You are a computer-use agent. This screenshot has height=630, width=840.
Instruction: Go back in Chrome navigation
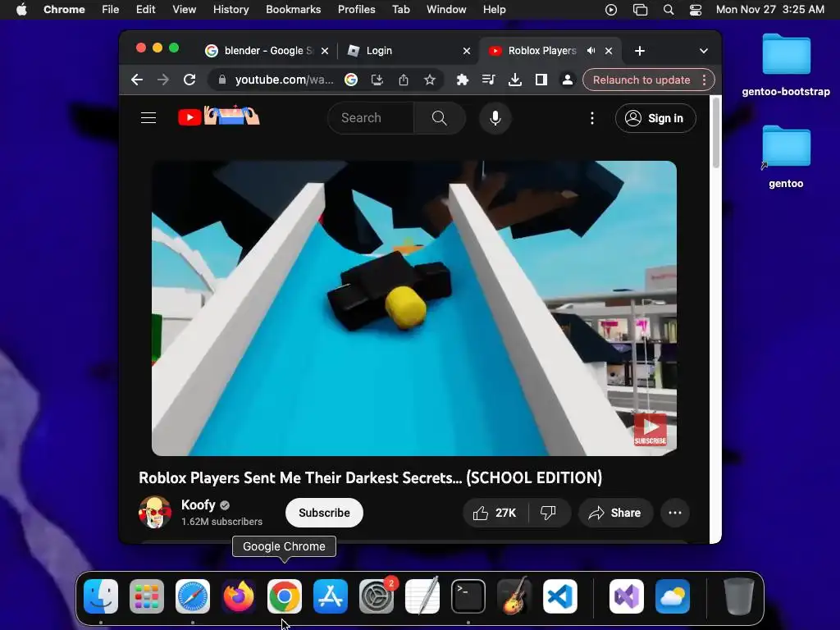coord(137,80)
